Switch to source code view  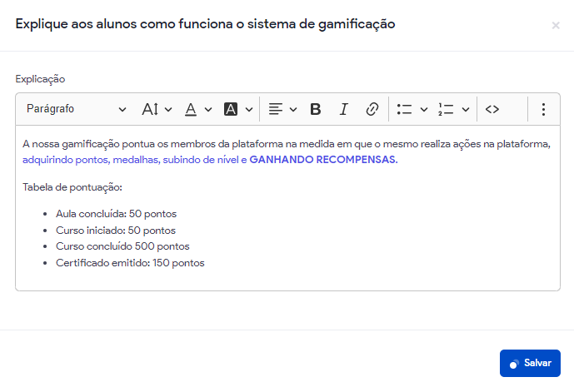coord(492,109)
